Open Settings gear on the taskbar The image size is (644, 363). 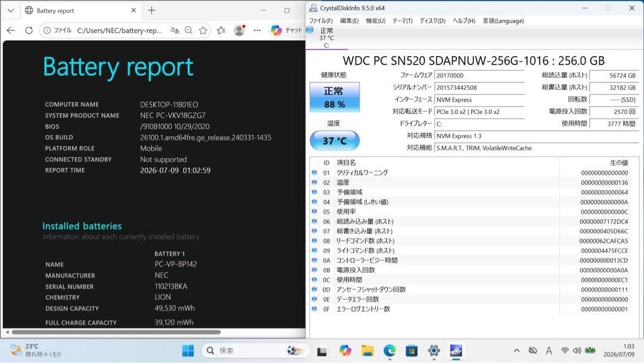coord(434,350)
